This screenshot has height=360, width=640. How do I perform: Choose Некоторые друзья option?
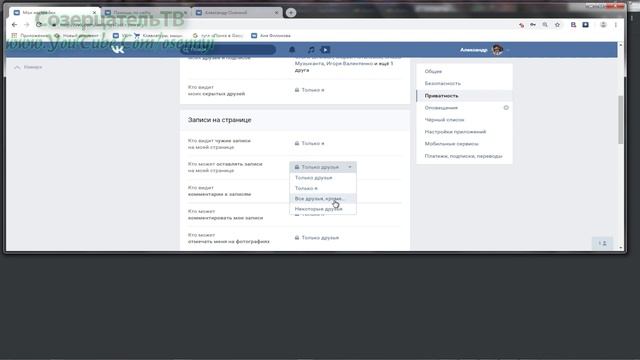[323, 209]
